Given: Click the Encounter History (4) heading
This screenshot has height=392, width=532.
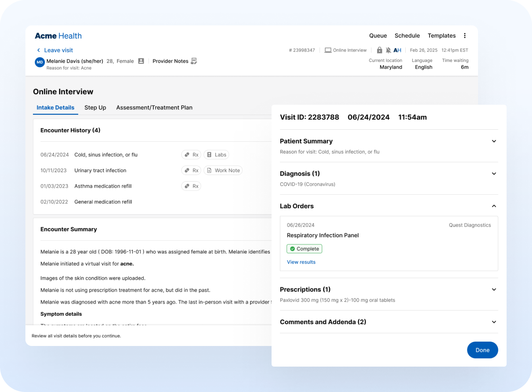Looking at the screenshot, I should [70, 131].
